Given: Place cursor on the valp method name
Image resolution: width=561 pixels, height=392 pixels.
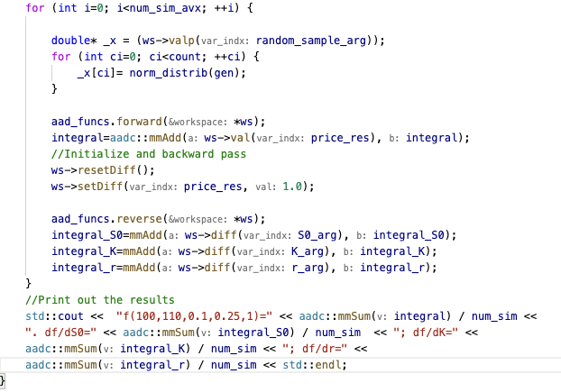Looking at the screenshot, I should click(181, 41).
